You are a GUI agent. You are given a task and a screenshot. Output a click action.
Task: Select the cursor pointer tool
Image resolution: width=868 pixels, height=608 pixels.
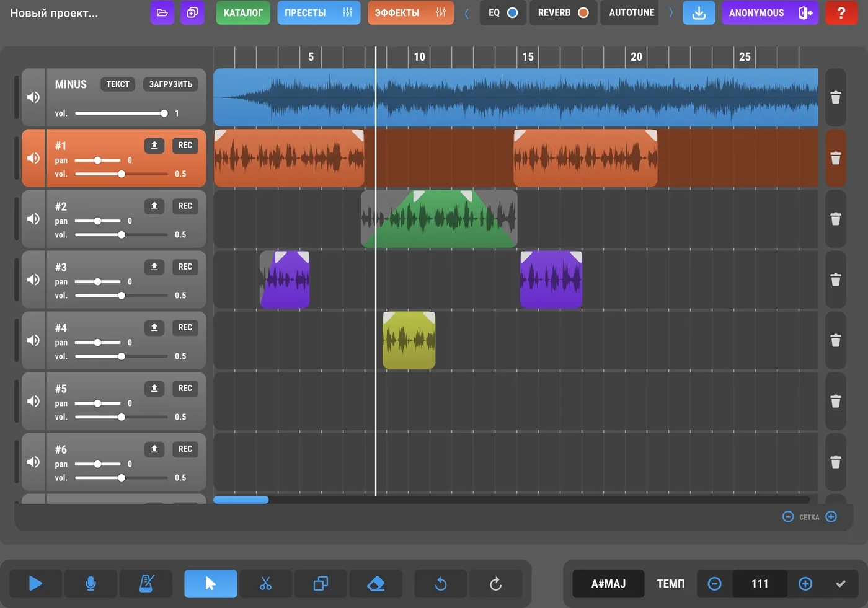[x=211, y=584]
